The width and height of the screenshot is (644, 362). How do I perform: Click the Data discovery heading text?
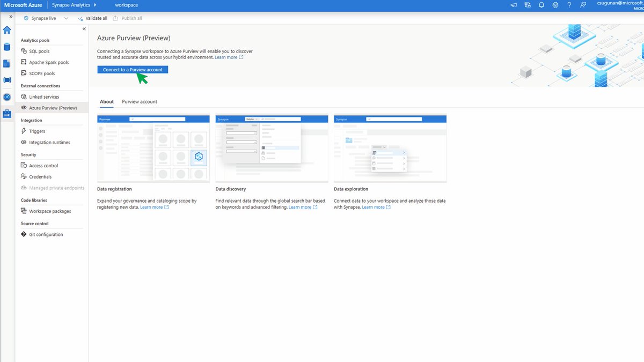pos(231,189)
